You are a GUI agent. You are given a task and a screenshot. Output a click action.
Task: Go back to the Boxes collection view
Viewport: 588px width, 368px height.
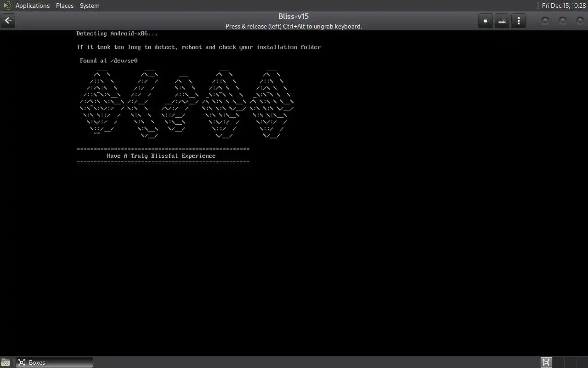coord(8,21)
